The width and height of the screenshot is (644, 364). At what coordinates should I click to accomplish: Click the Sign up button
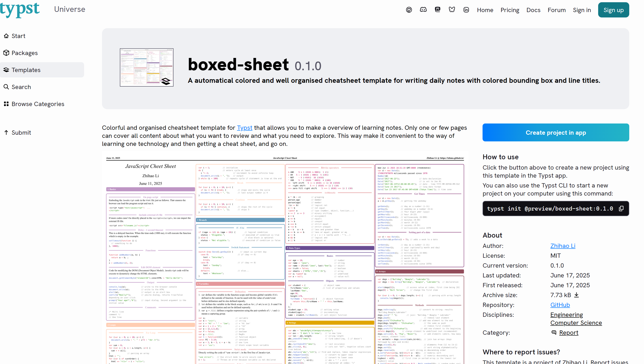(613, 10)
